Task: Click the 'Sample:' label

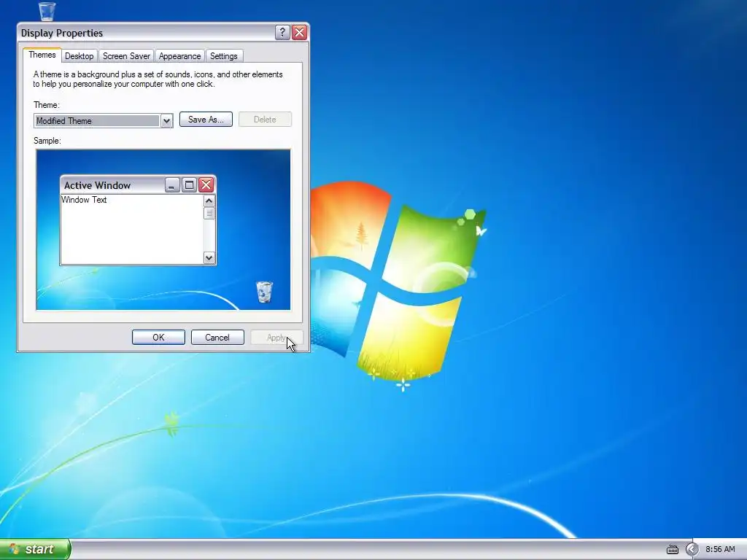Action: 47,141
